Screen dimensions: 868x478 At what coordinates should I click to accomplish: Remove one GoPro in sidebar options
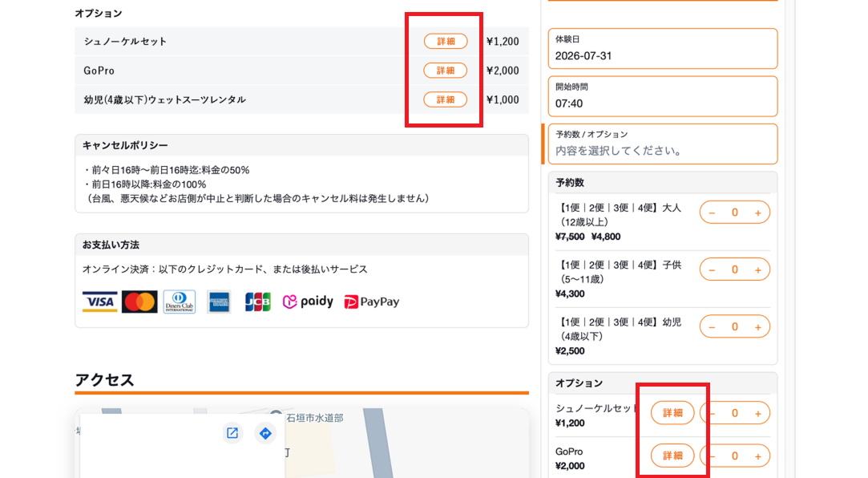pos(713,456)
